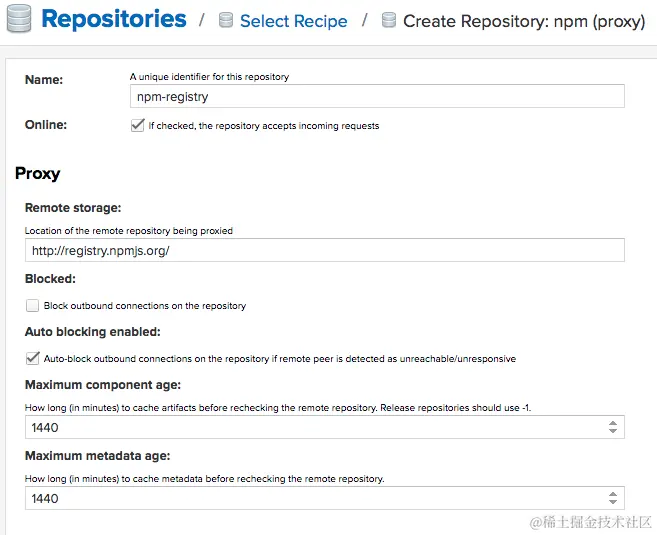657x535 pixels.
Task: Click Create Repository: npm (proxy) breadcrumb
Action: 524,21
